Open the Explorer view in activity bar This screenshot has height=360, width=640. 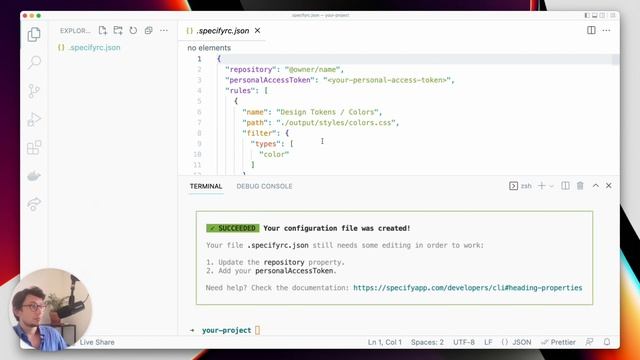pos(34,34)
